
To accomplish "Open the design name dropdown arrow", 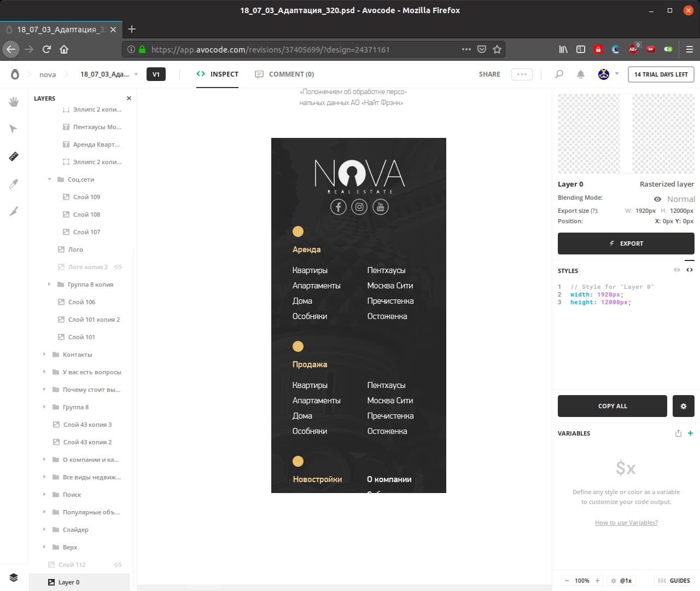I will coord(136,74).
